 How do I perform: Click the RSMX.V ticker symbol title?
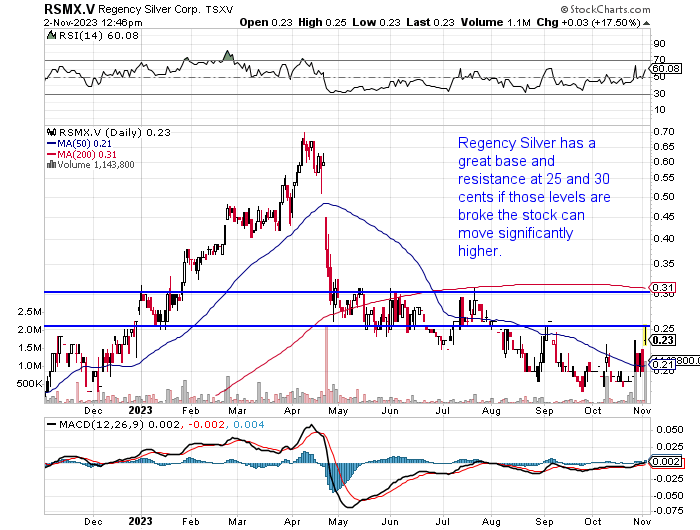point(70,9)
